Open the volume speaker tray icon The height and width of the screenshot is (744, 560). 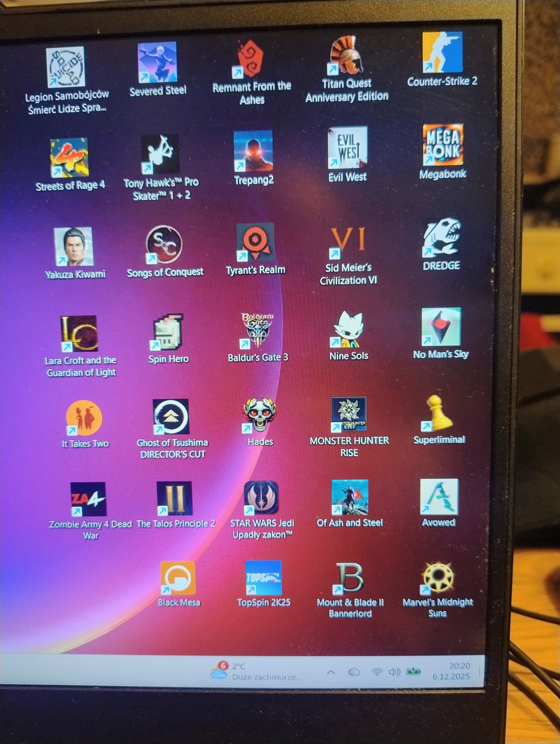coord(394,672)
